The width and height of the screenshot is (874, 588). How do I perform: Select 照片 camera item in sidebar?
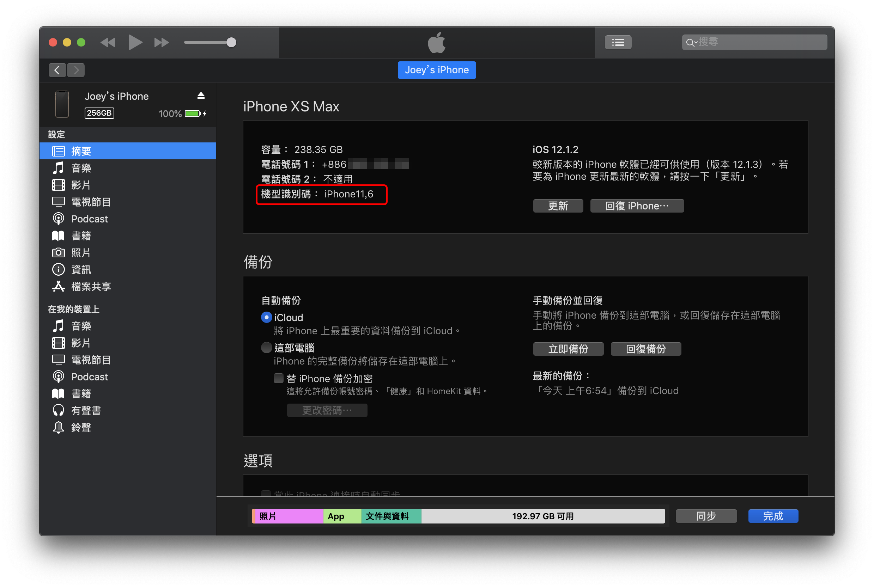[x=81, y=253]
